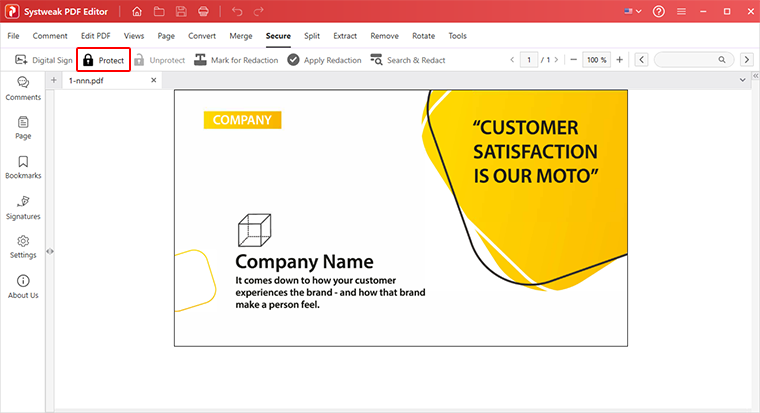Click the search magnifier icon
Screen dimensions: 760x413
pyautogui.click(x=722, y=60)
